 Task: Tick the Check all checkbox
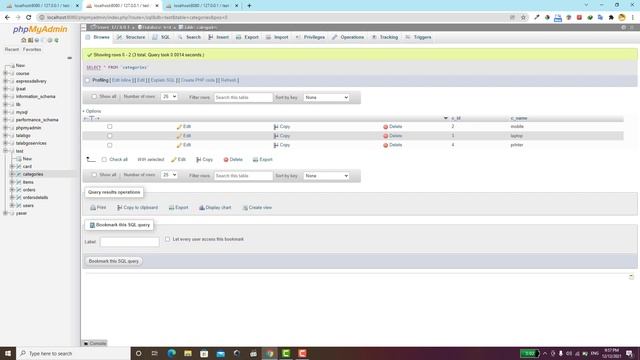coord(104,160)
